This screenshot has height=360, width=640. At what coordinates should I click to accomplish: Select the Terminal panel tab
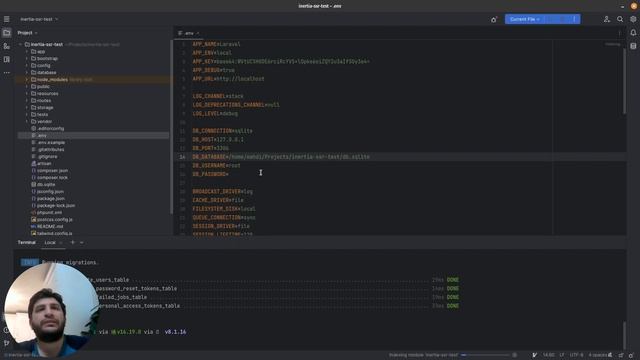[27, 242]
